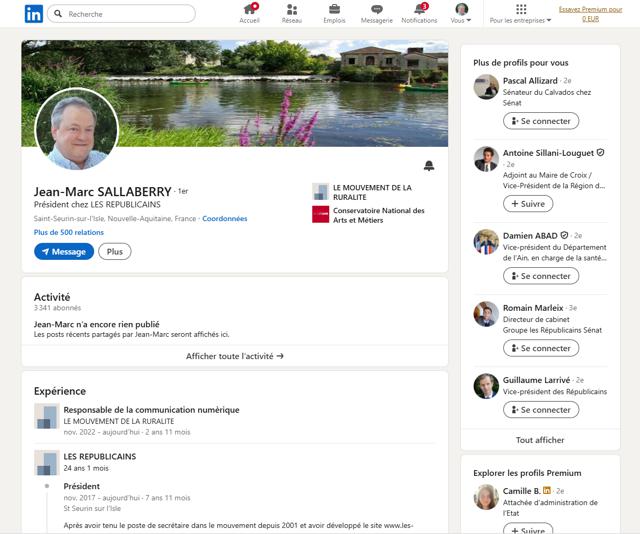Click Afficher toute l'activité
Image resolution: width=640 pixels, height=534 pixels.
235,356
